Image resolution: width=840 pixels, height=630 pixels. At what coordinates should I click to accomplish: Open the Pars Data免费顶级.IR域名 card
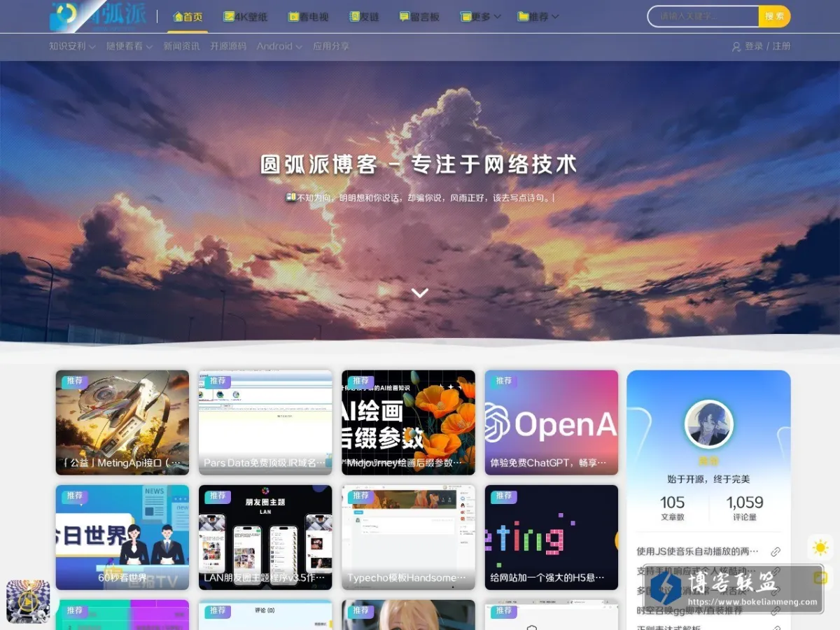265,423
